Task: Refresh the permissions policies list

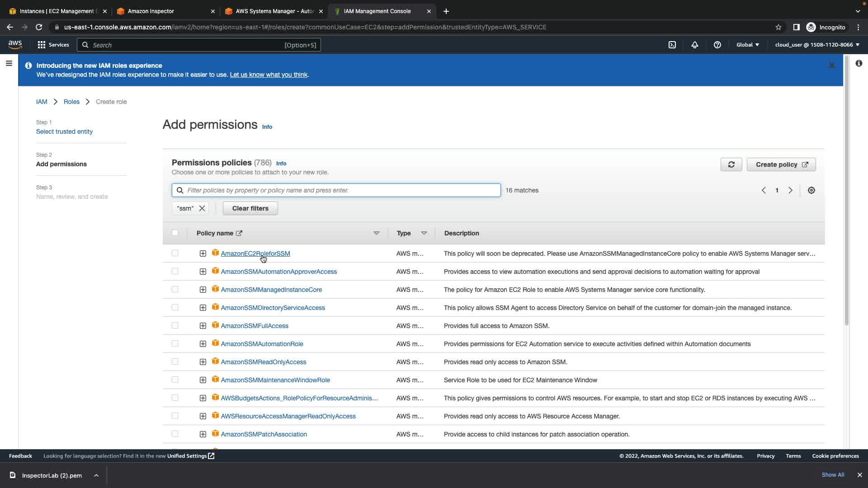Action: click(x=731, y=164)
